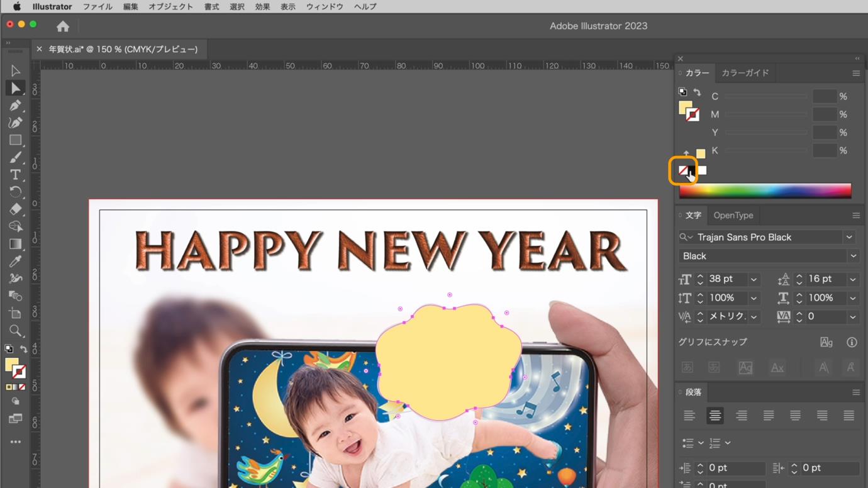Select the Direct Selection tool
868x488 pixels.
(16, 88)
